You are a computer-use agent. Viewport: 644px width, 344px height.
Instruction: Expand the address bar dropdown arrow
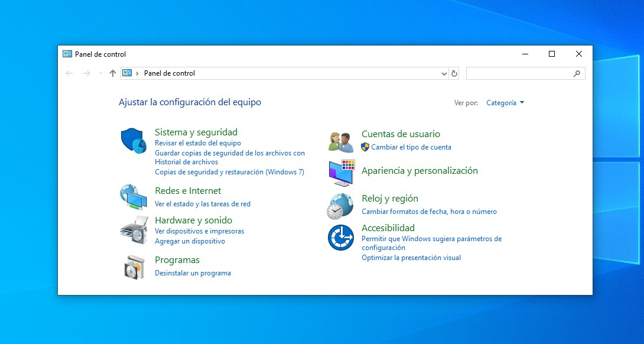(x=444, y=73)
